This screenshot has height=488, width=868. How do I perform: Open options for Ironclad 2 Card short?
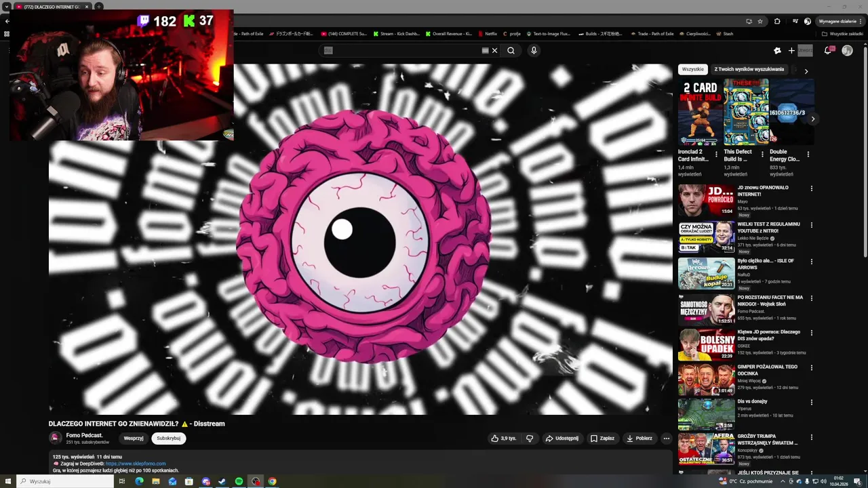point(716,155)
